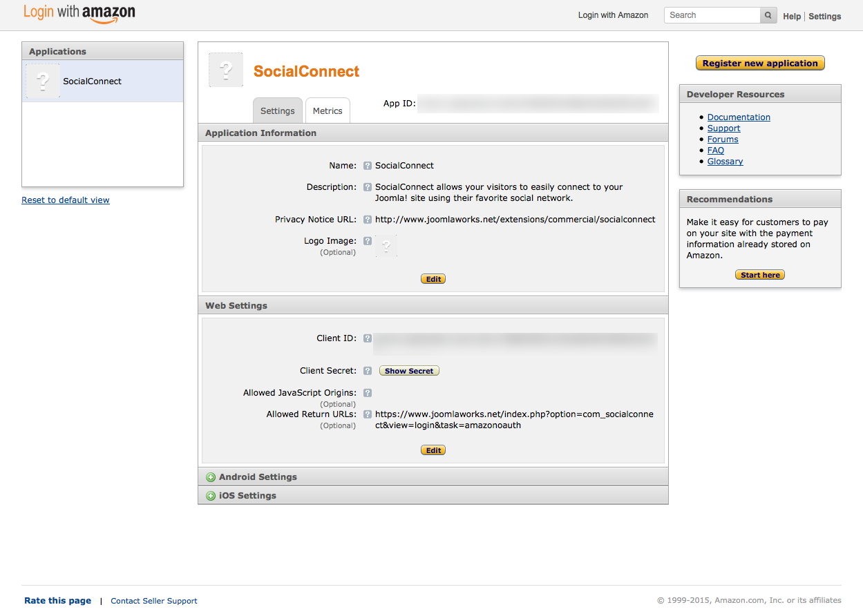This screenshot has height=616, width=863.
Task: Click the Show Secret button
Action: [x=409, y=371]
